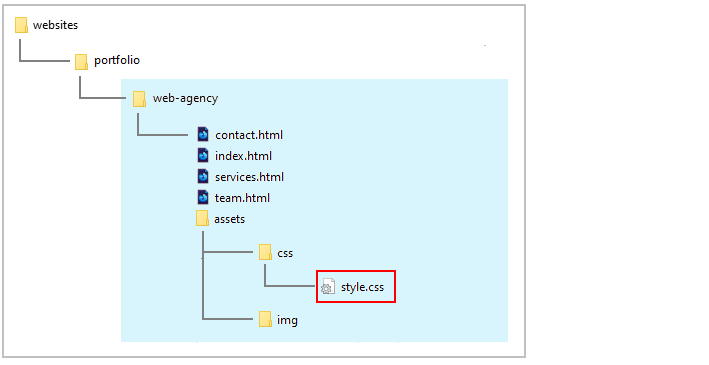Select the index.html label
Viewport: 709px width, 365px height.
coord(243,156)
